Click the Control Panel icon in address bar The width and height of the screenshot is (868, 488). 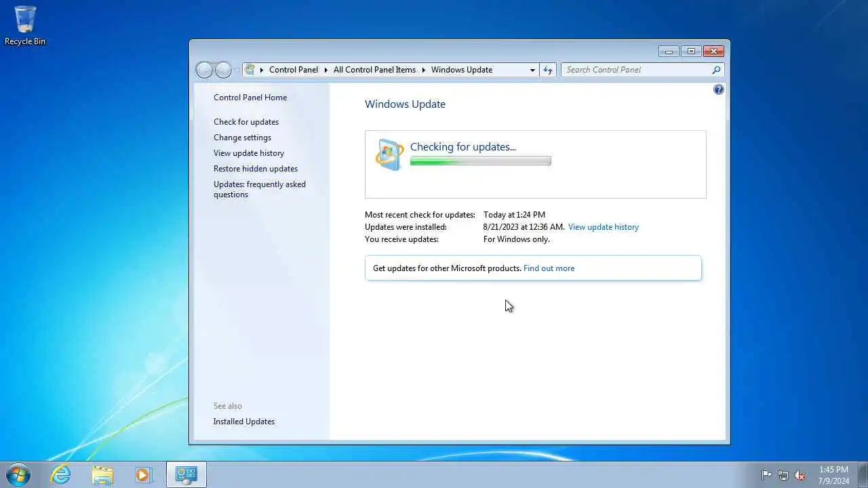[x=250, y=69]
